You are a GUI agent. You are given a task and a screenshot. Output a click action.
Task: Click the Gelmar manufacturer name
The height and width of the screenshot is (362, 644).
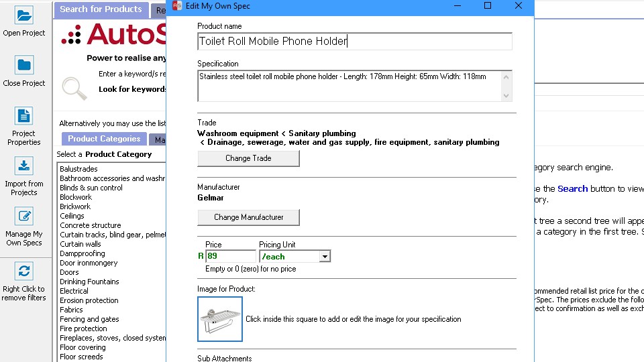pos(210,198)
